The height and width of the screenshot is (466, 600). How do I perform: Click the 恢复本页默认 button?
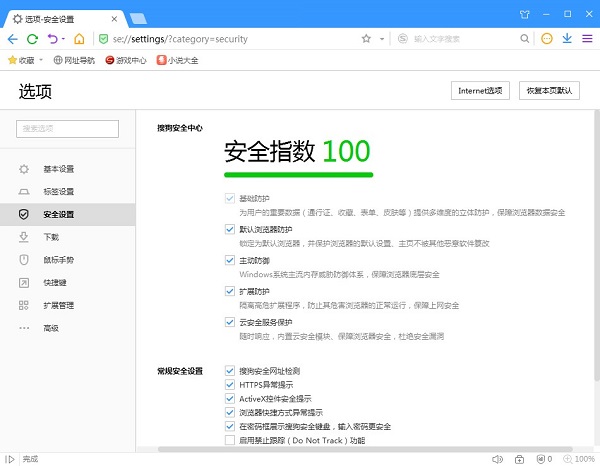tap(550, 91)
